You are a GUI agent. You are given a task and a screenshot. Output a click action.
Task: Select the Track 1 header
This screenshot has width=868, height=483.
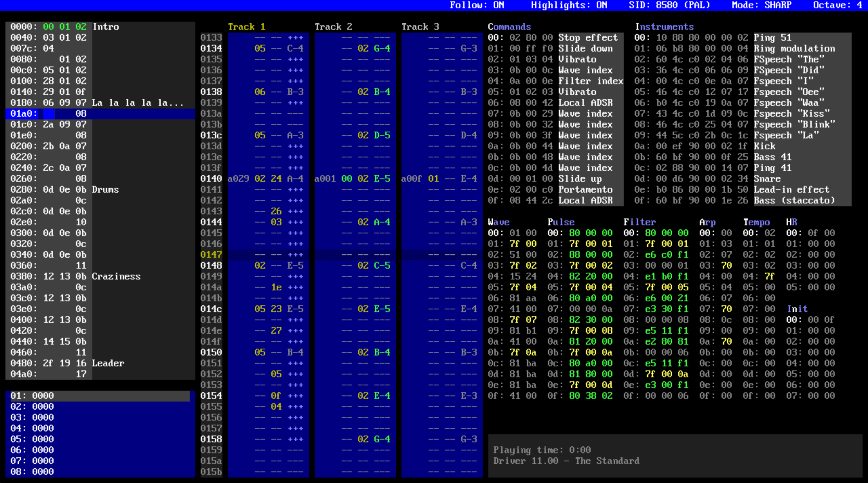click(x=246, y=27)
